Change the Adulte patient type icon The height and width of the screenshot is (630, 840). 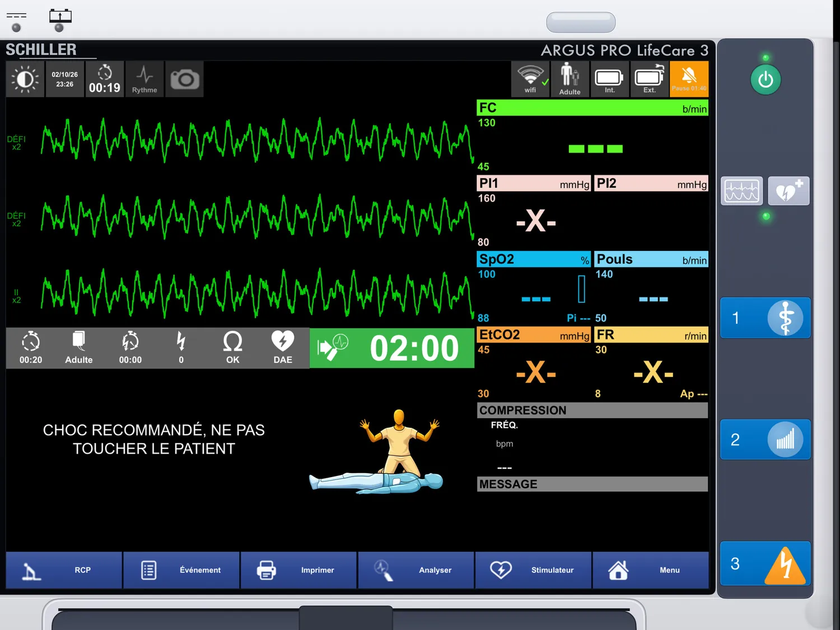(x=570, y=80)
